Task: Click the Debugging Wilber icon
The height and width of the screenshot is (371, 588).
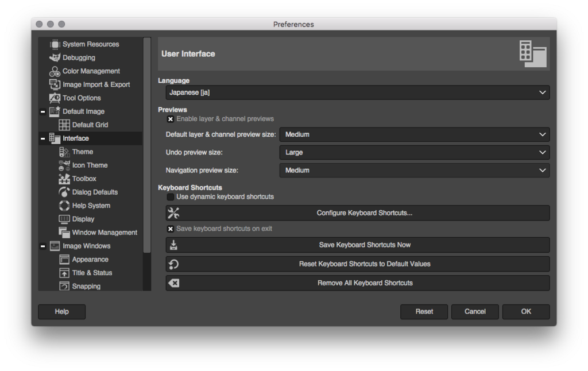Action: pyautogui.click(x=55, y=58)
